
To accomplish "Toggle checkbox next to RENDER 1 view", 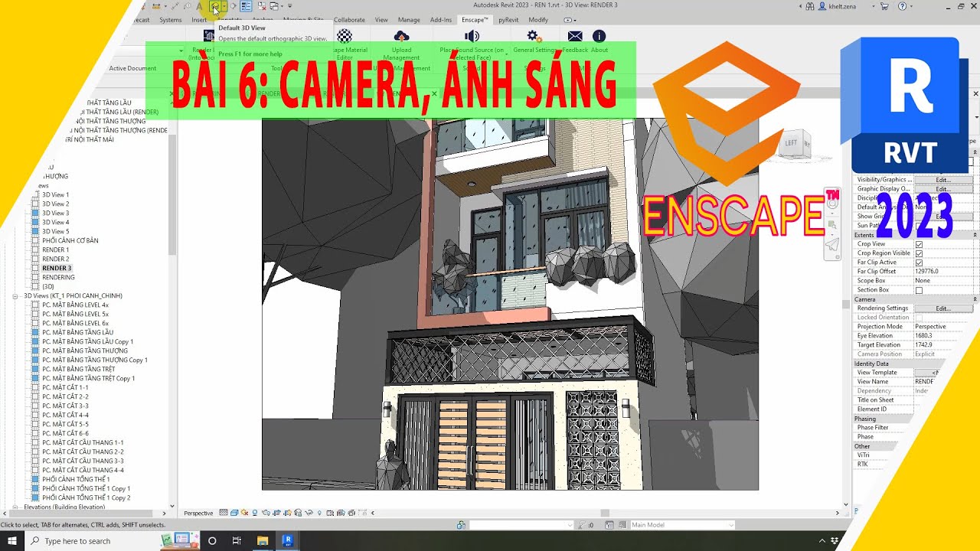I will click(35, 250).
